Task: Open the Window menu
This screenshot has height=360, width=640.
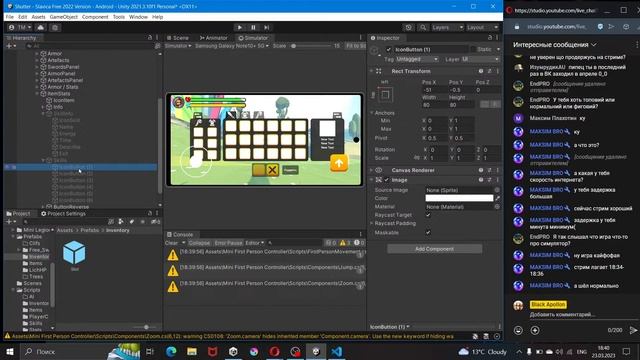Action: [x=138, y=17]
